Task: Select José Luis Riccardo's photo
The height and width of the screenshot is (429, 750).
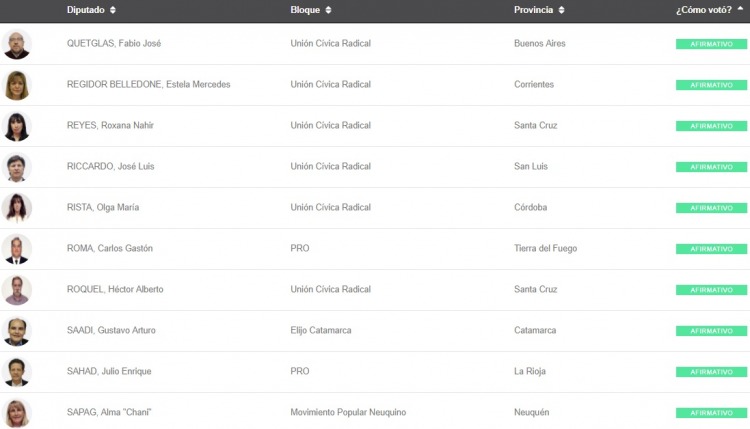Action: click(x=17, y=167)
